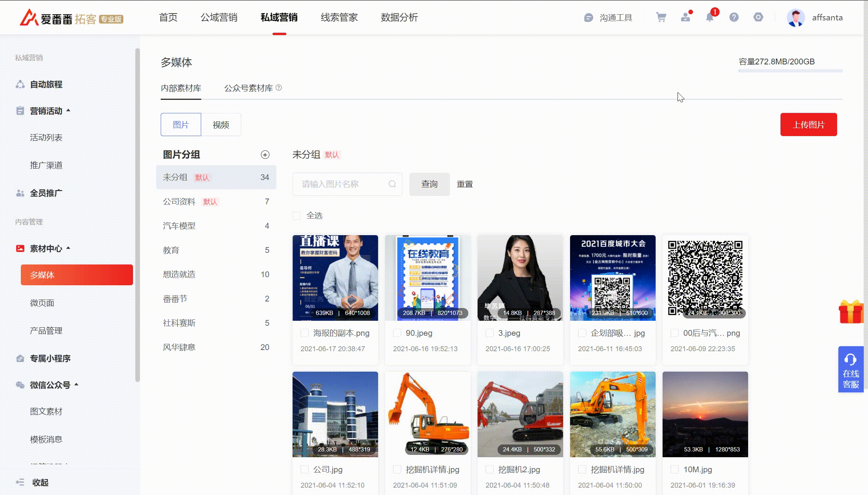This screenshot has height=495, width=868.
Task: Collapse the 微信公众号 sidebar section
Action: 76,384
